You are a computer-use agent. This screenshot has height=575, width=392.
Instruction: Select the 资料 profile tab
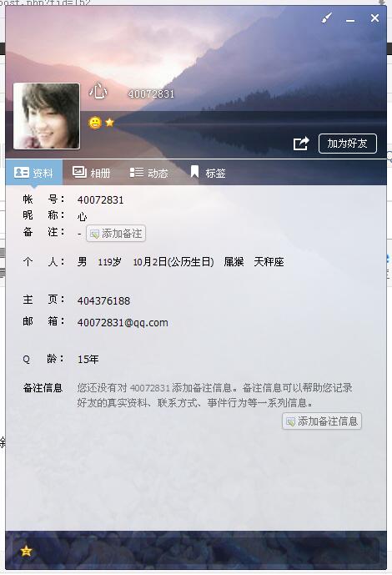[34, 173]
